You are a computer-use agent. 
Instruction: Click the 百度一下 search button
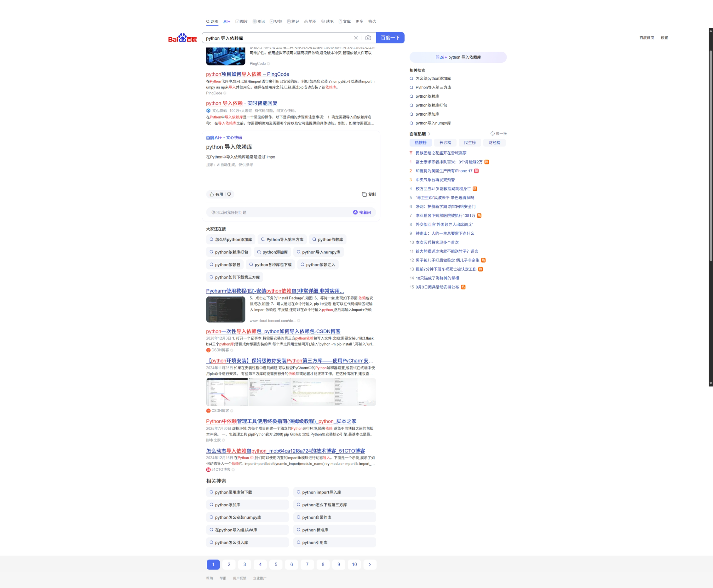[390, 38]
